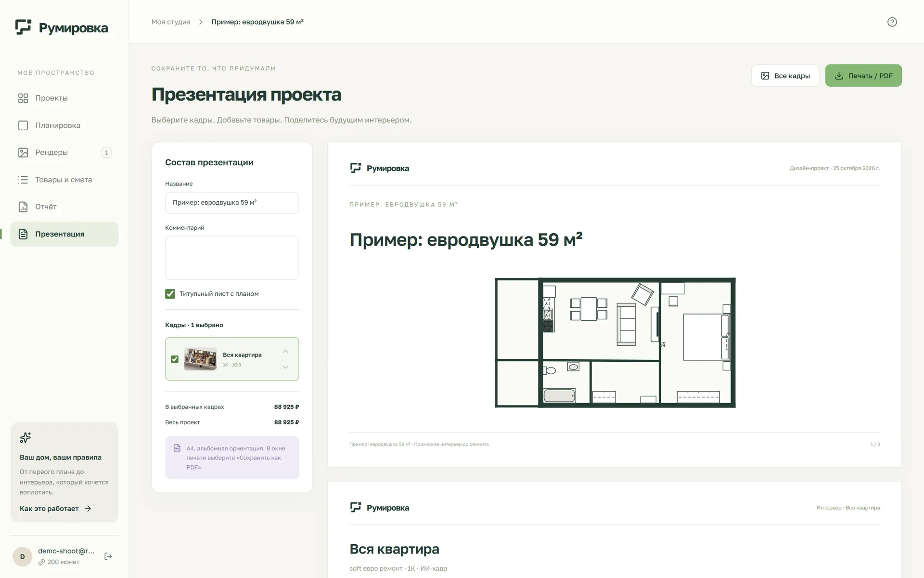
Task: Click the sparkles icon in promo card
Action: (x=25, y=437)
